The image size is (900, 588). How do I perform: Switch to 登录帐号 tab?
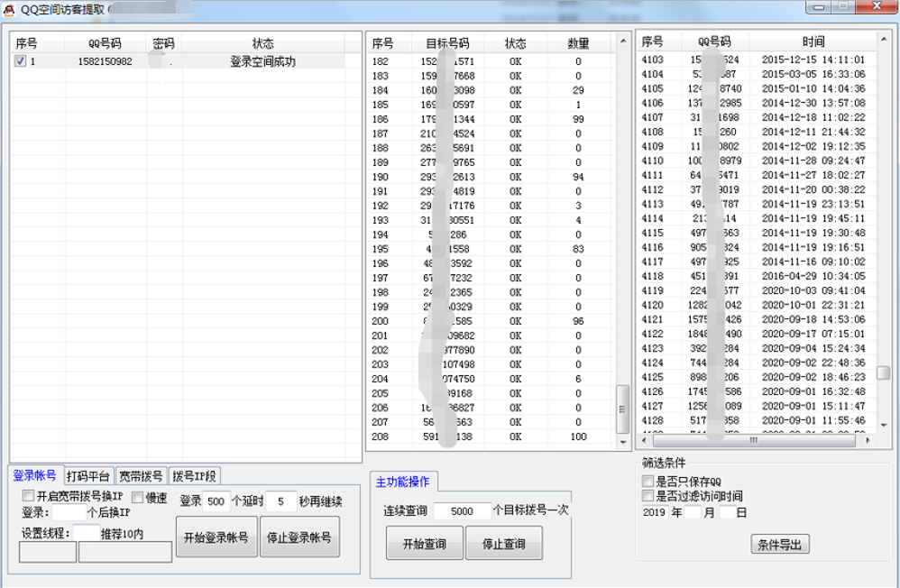coord(35,475)
